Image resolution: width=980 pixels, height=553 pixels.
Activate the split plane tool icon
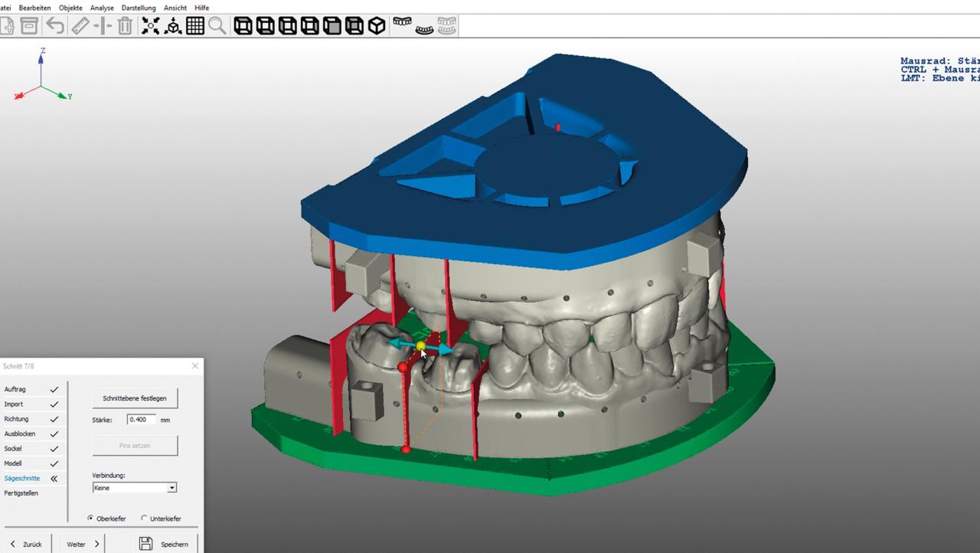click(103, 26)
